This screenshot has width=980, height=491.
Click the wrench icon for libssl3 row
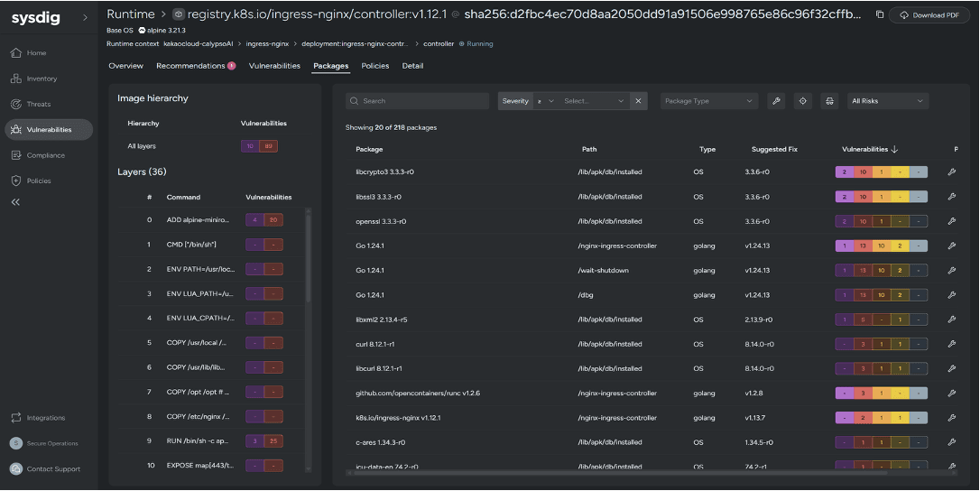[x=952, y=197]
